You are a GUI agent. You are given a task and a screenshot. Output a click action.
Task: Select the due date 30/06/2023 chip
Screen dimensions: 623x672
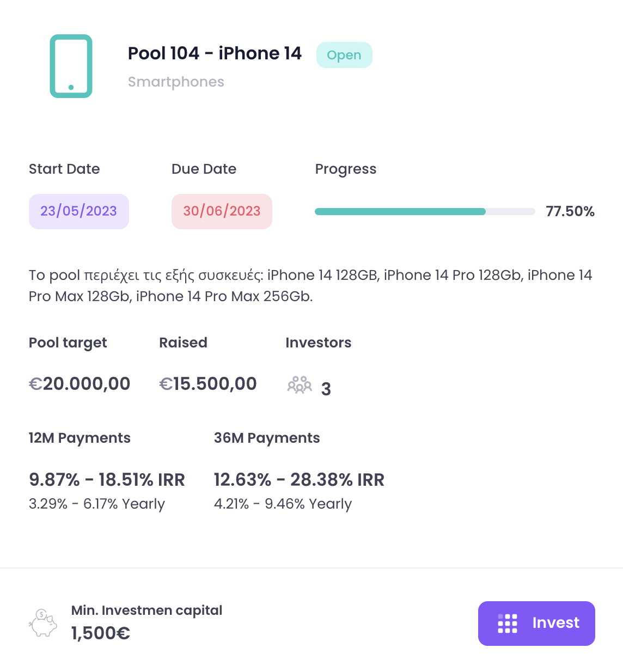click(222, 211)
